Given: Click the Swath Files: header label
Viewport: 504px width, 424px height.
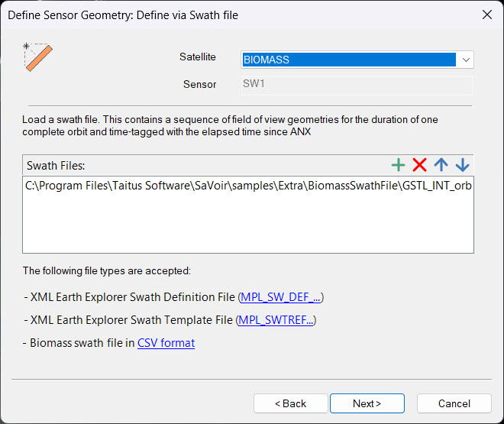Looking at the screenshot, I should 55,165.
